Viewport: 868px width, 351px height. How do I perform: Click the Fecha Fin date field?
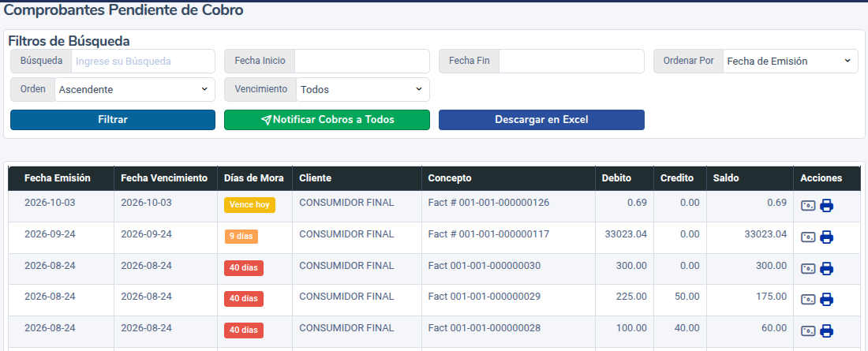[571, 61]
